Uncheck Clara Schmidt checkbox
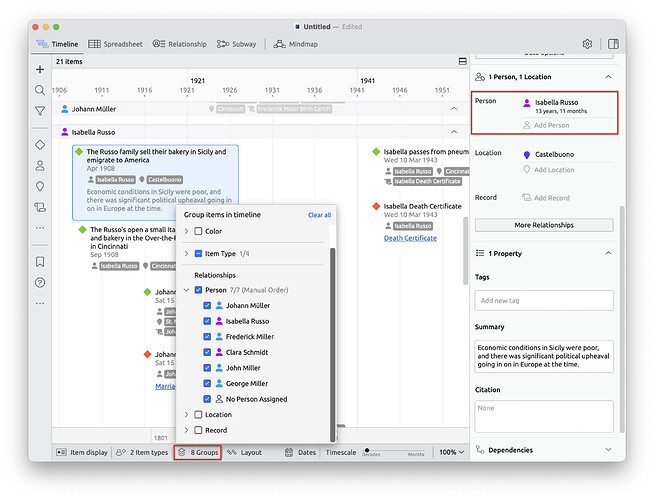The image size is (655, 500). 207,352
